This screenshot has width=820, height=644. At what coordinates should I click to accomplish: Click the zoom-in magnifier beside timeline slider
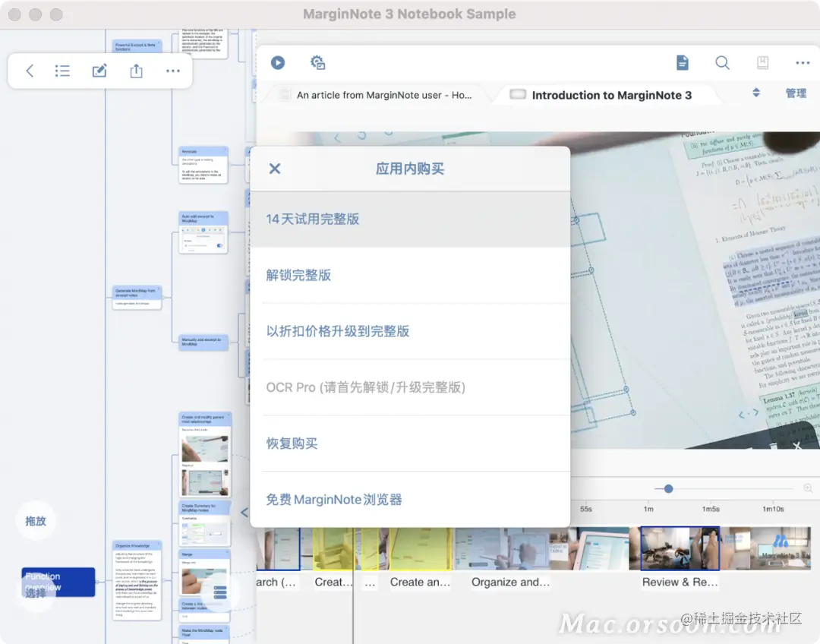[x=808, y=488]
